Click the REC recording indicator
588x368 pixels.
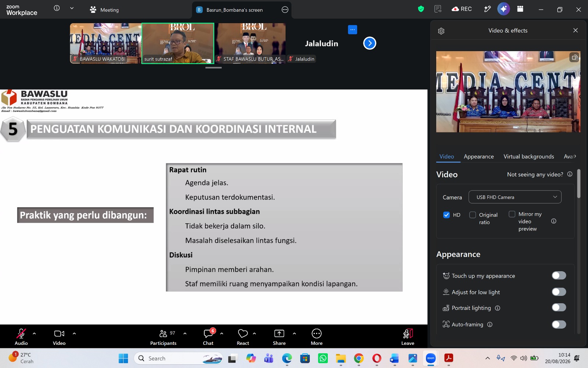(x=462, y=9)
